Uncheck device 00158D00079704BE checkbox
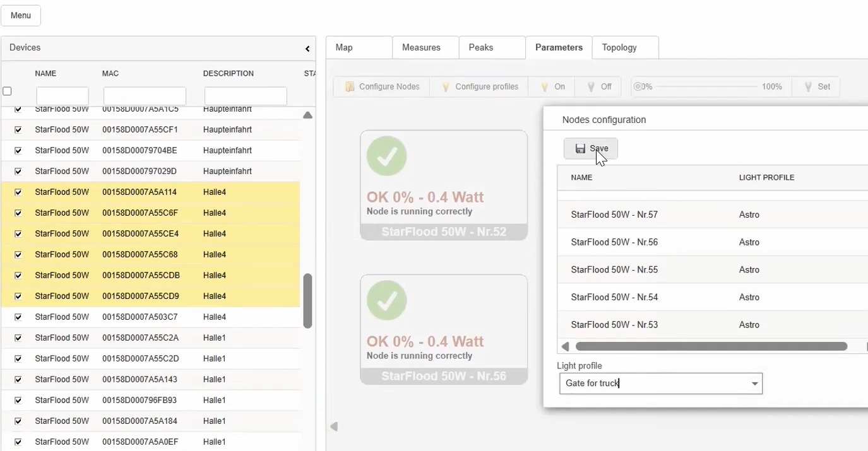 click(x=18, y=151)
